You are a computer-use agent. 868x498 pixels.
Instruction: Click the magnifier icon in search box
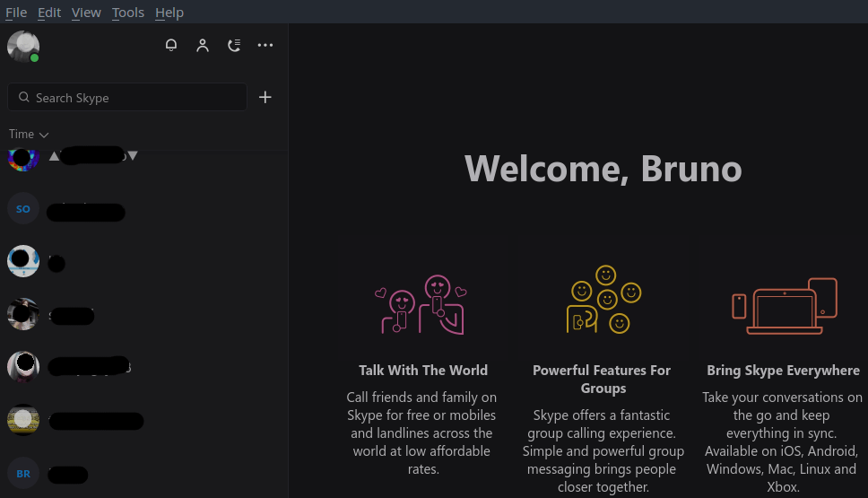(x=24, y=98)
